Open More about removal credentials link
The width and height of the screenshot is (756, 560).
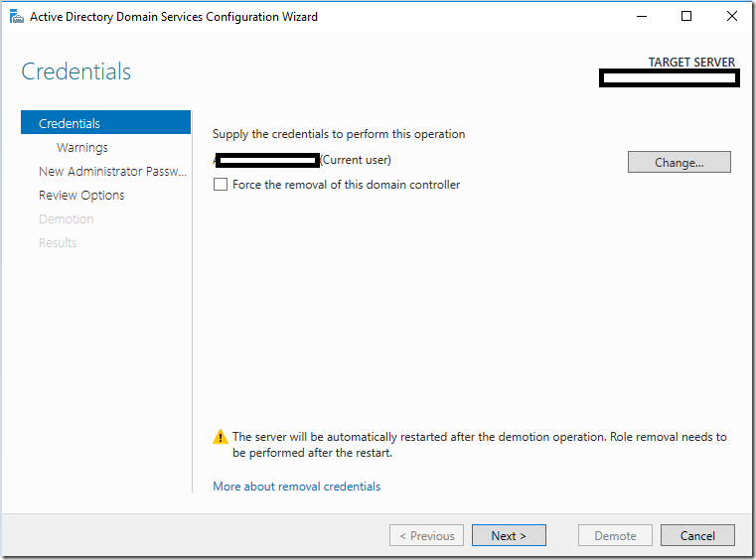click(x=296, y=487)
